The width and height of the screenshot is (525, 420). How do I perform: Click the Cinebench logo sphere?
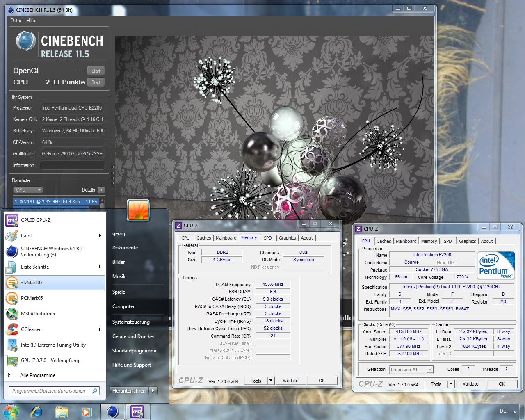coord(26,41)
